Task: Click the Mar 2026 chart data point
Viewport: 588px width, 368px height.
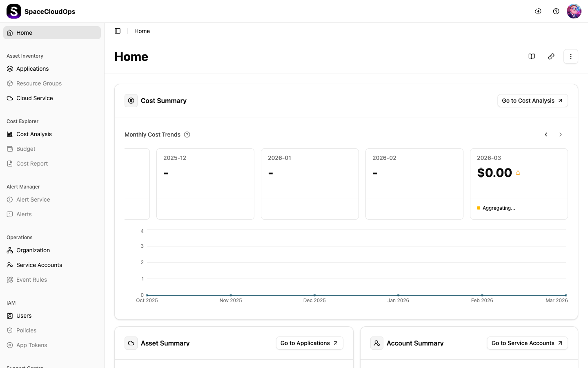Action: click(x=566, y=295)
